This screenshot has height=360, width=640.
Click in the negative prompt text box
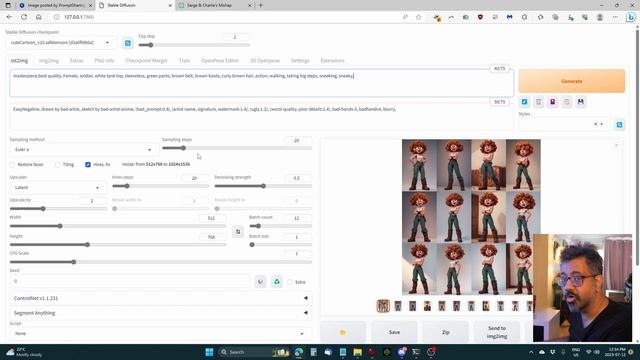click(261, 116)
